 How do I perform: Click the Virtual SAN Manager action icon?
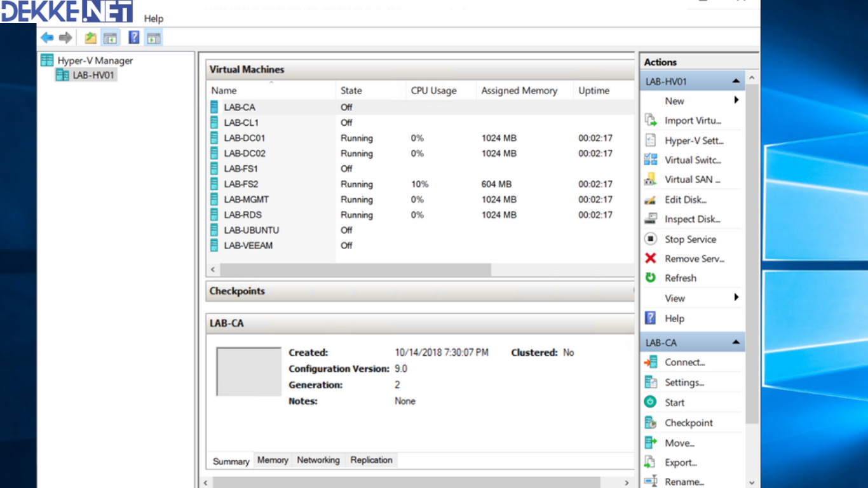pos(650,179)
